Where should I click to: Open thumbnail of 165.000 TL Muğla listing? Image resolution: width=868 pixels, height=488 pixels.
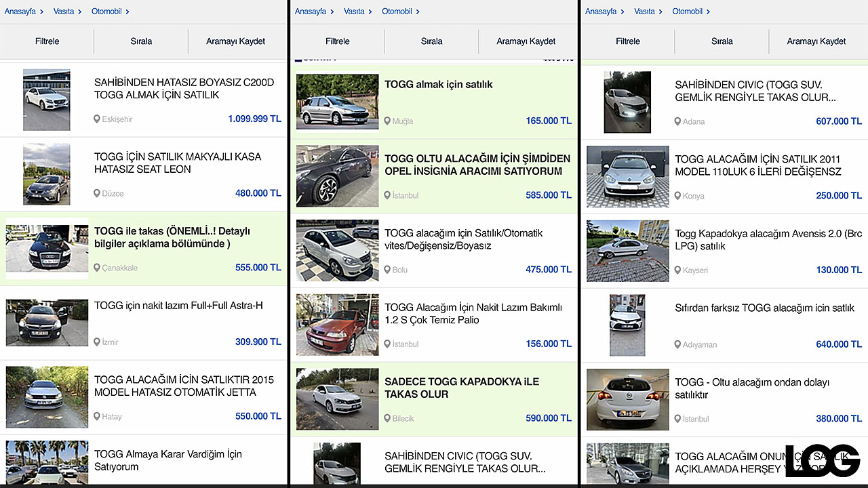click(337, 102)
